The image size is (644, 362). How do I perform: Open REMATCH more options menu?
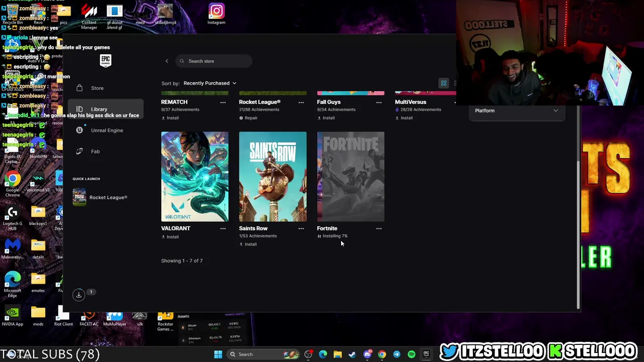[x=223, y=103]
